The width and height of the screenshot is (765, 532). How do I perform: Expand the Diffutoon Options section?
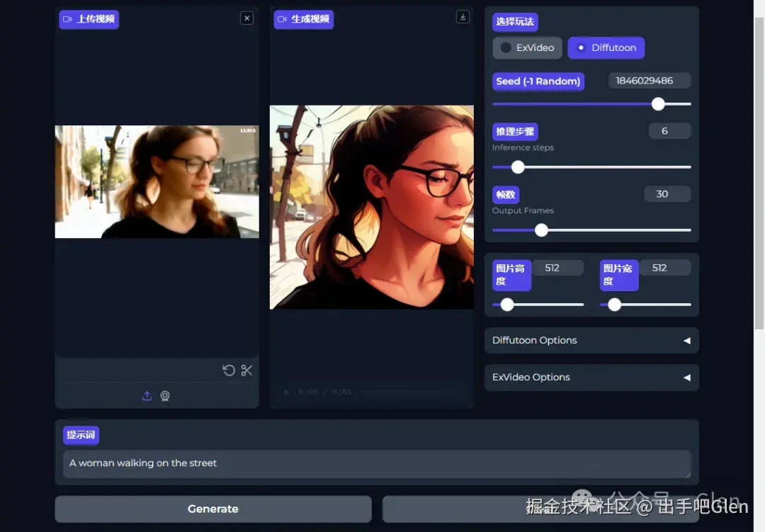591,340
